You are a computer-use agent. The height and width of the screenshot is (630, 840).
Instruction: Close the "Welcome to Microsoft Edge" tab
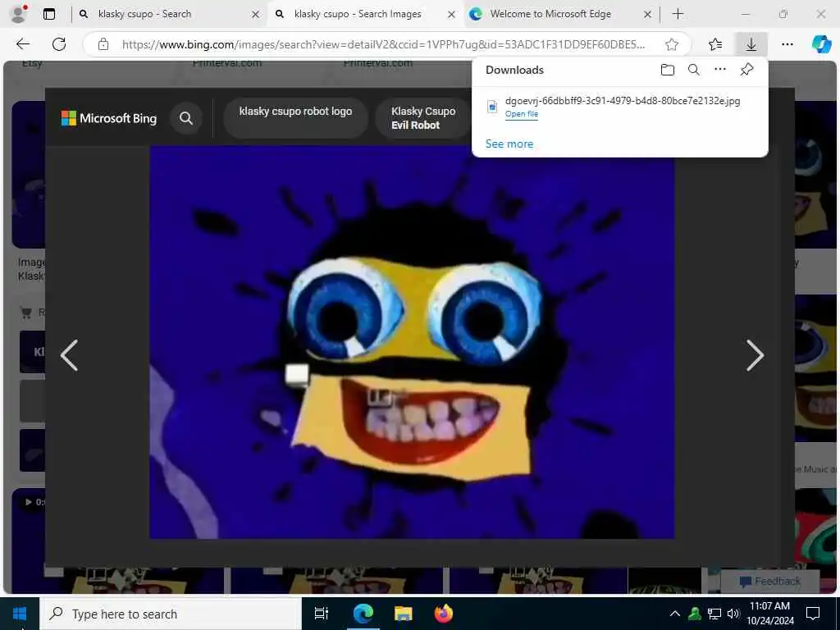pos(647,15)
